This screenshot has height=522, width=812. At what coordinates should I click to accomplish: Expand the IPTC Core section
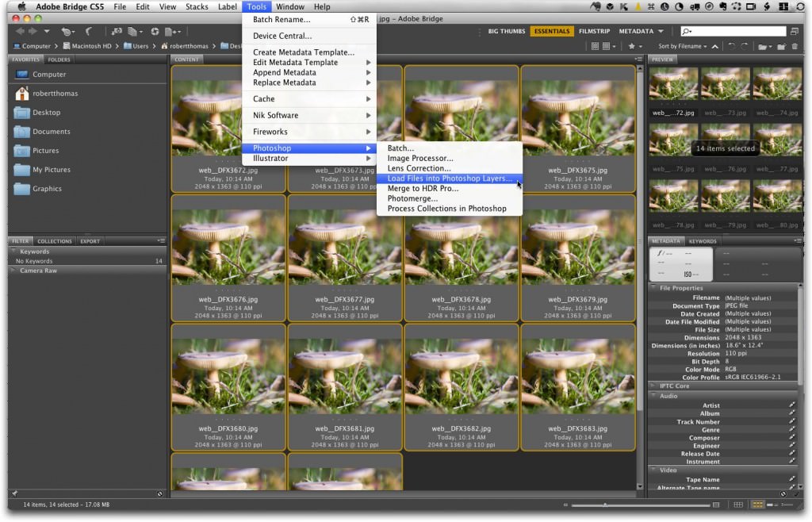tap(653, 386)
